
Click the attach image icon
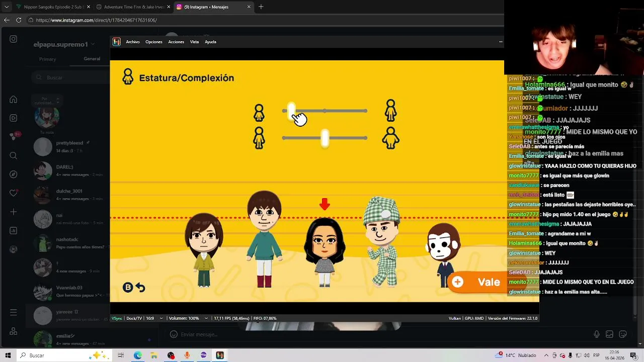609,334
